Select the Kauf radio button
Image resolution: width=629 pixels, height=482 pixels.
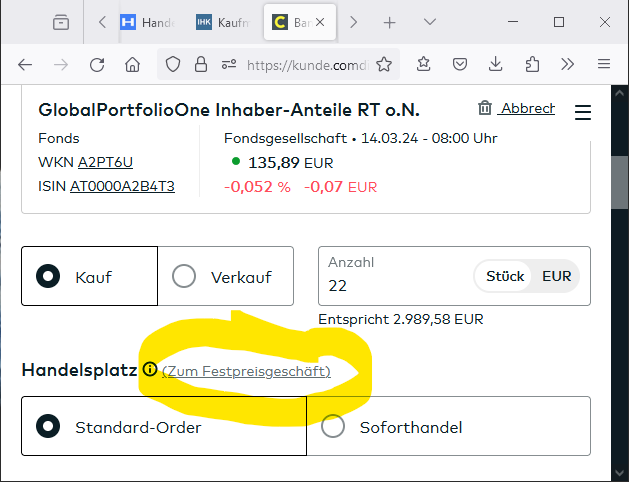click(46, 277)
